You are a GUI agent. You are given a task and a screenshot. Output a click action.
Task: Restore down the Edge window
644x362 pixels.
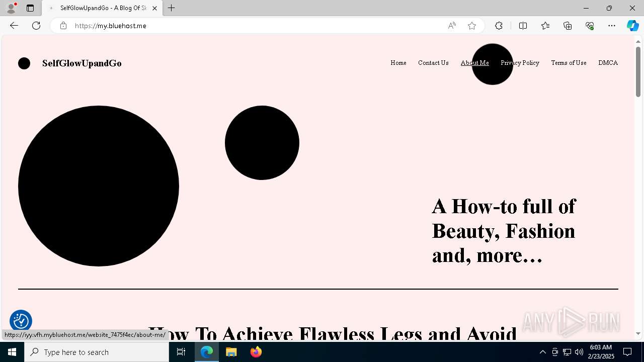[x=609, y=8]
